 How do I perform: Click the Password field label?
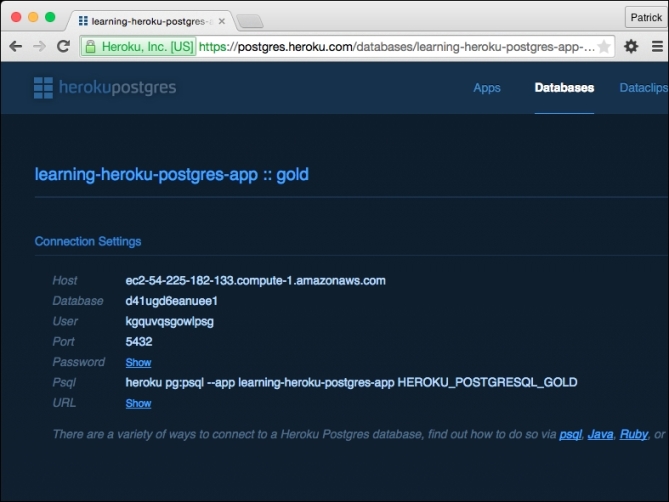[x=79, y=362]
